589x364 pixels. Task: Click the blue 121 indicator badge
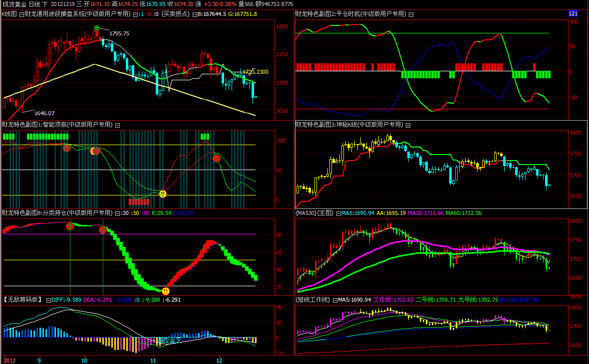pos(573,13)
